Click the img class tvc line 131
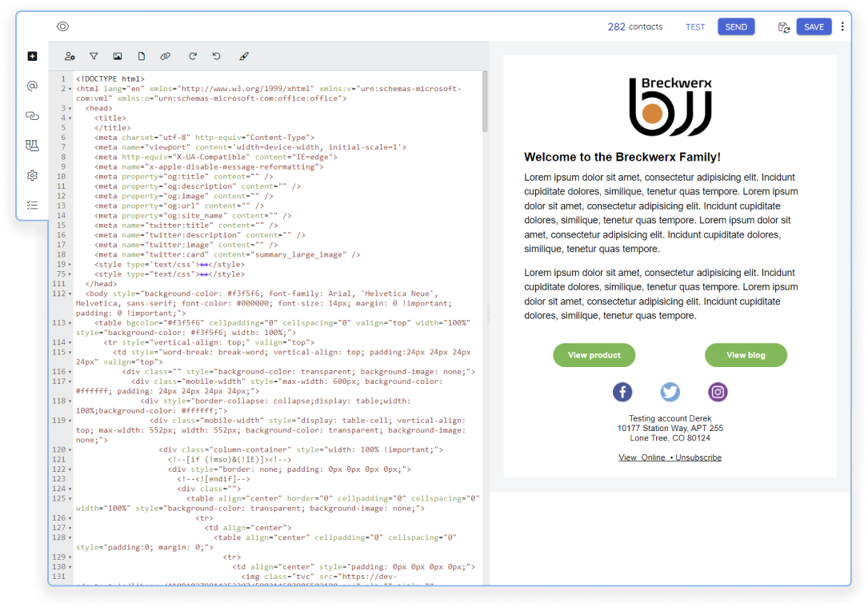 pos(319,577)
